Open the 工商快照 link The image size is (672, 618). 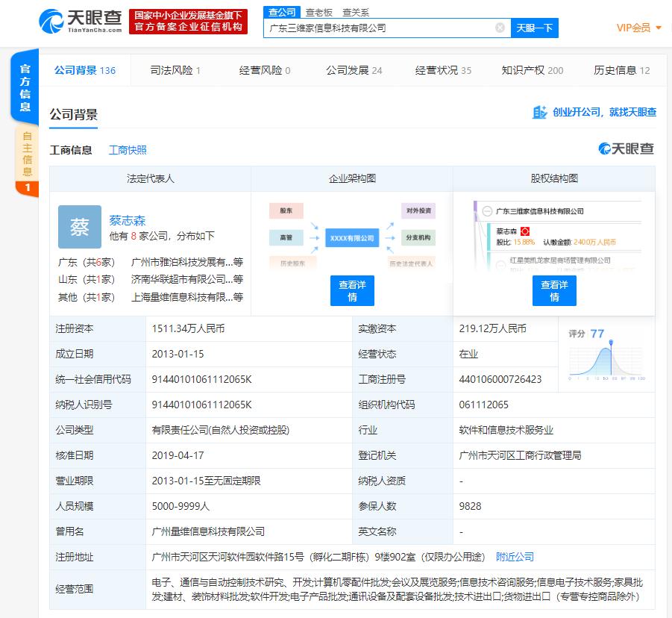(128, 150)
